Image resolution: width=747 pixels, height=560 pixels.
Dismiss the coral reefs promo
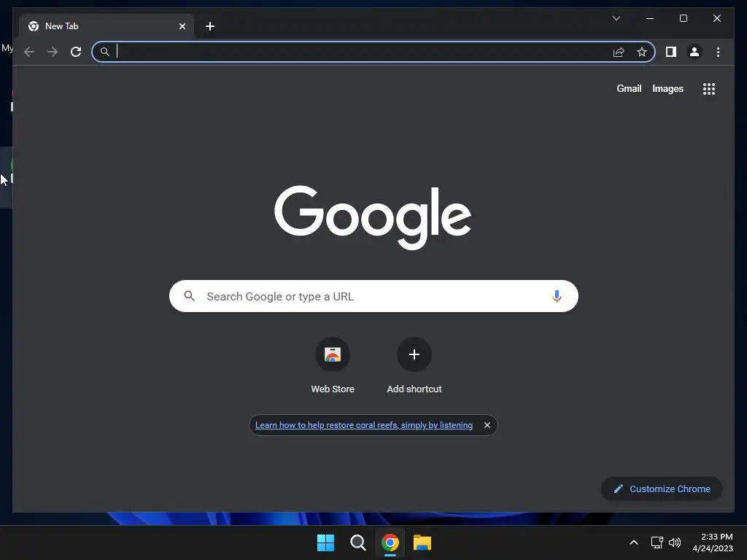pyautogui.click(x=487, y=425)
